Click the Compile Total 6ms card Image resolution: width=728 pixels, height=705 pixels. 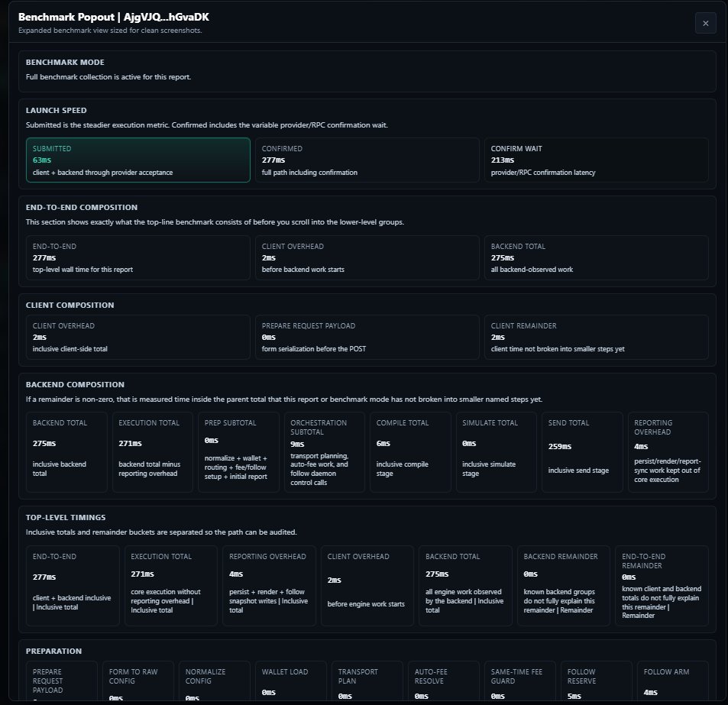[410, 452]
